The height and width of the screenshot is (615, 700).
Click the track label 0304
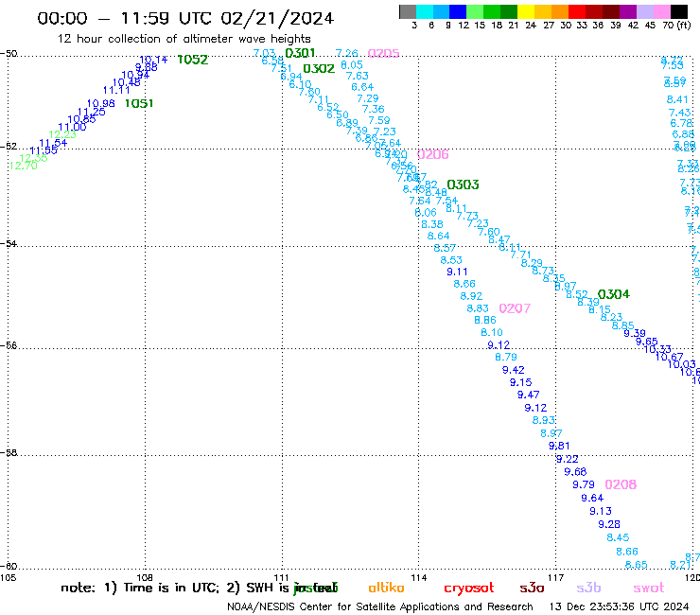click(x=613, y=294)
